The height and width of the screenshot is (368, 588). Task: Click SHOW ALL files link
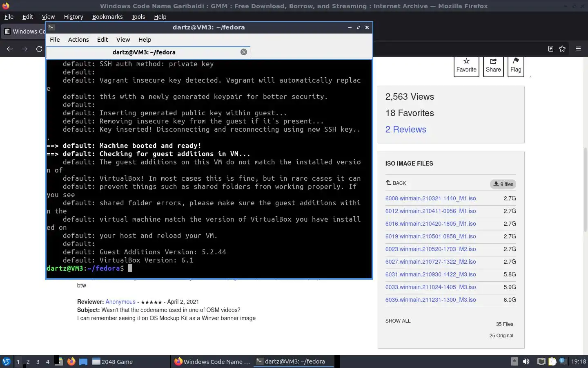tap(398, 321)
